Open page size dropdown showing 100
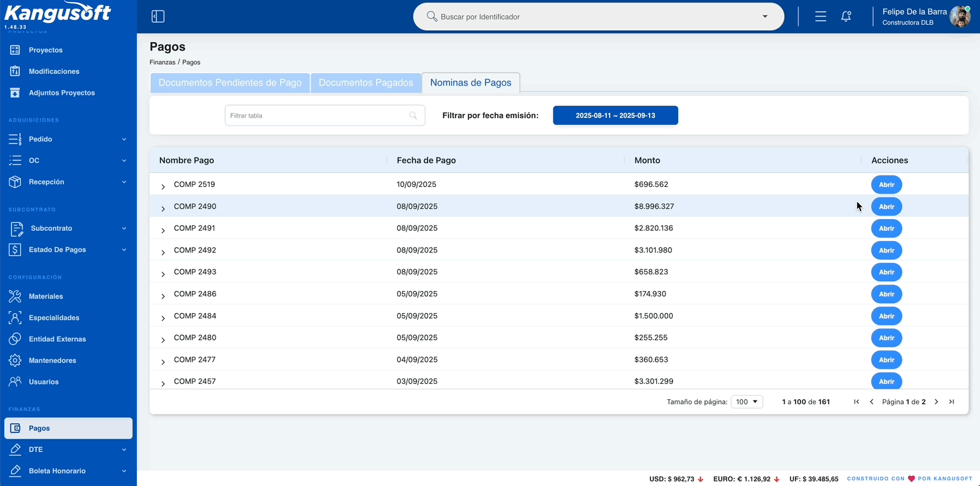 [x=747, y=402]
